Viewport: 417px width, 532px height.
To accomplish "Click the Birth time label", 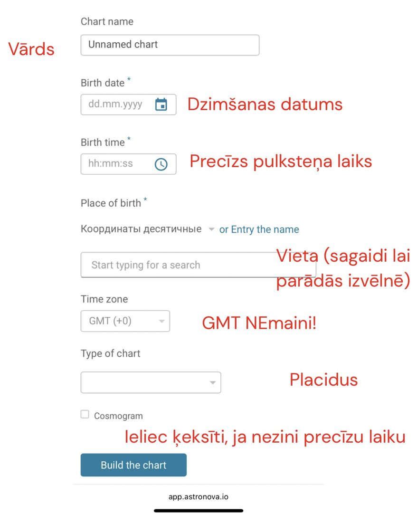I will [103, 142].
